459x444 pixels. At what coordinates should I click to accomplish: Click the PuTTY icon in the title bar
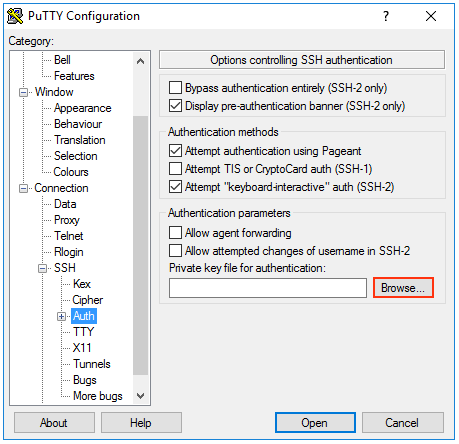15,16
